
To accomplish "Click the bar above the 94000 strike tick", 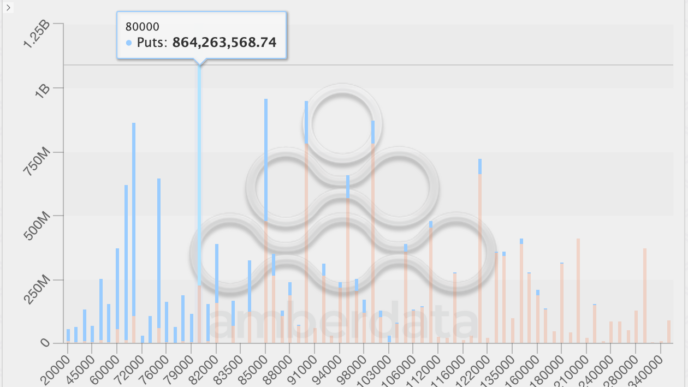I will point(340,312).
